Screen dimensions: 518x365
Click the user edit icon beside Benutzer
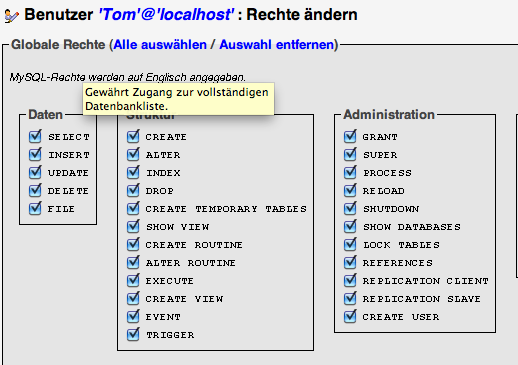click(12, 16)
